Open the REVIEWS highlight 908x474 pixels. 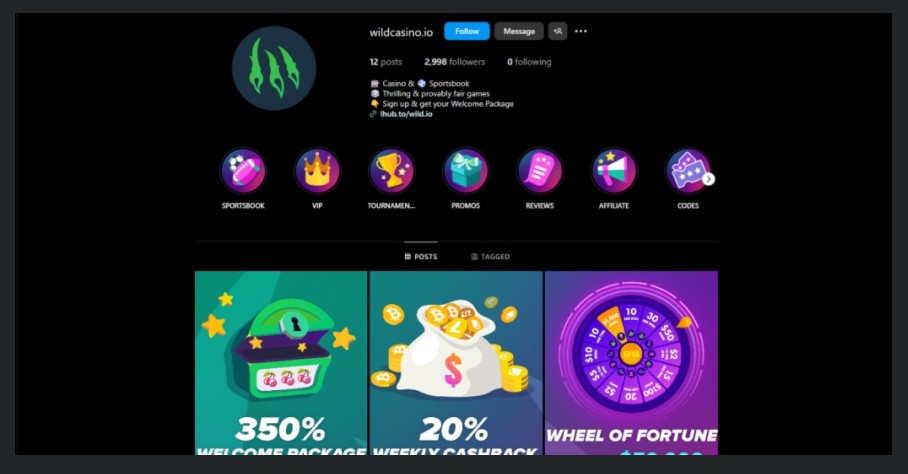[540, 171]
